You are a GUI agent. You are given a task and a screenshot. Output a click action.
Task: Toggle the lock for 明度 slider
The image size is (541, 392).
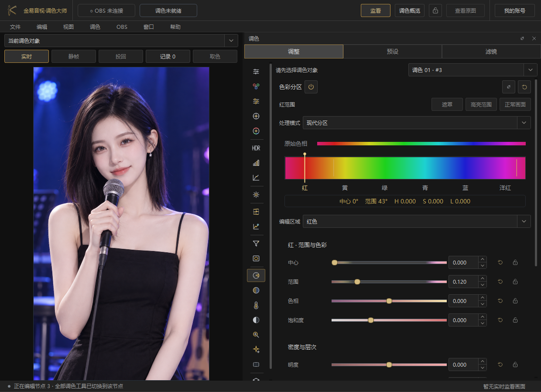(515, 365)
